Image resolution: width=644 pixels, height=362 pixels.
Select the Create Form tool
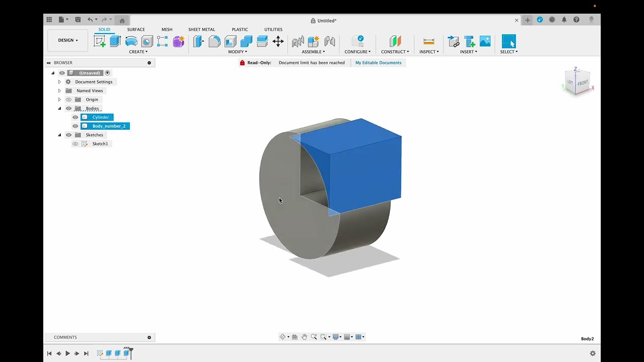(x=179, y=41)
